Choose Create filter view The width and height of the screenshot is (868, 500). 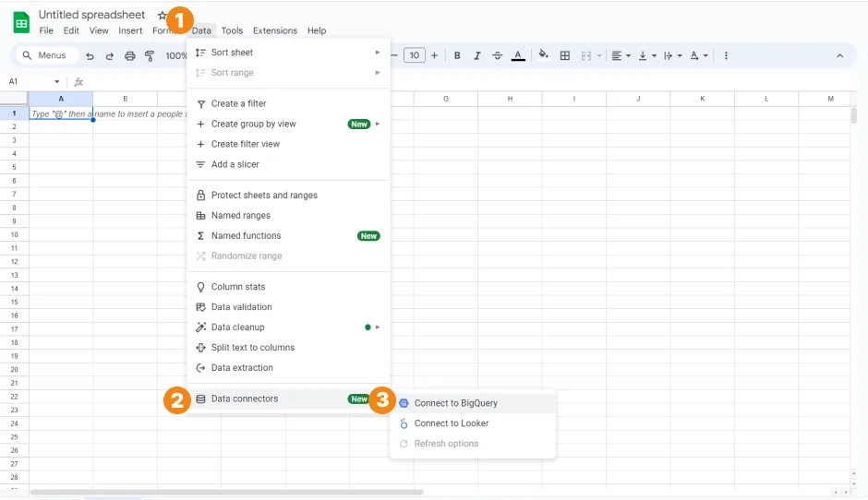(x=288, y=144)
